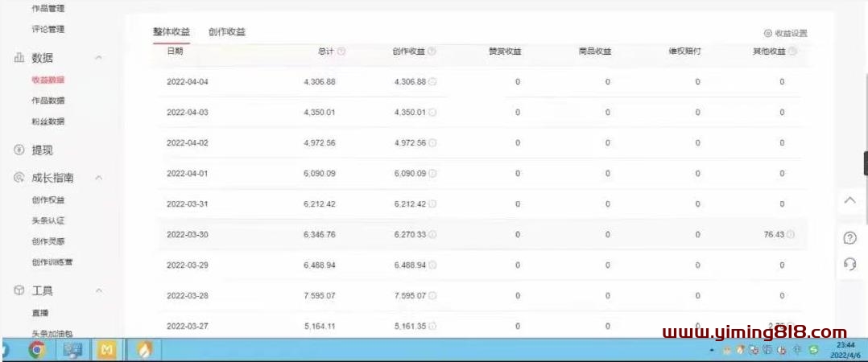
Task: Open 评论管理 in the sidebar
Action: pyautogui.click(x=48, y=29)
